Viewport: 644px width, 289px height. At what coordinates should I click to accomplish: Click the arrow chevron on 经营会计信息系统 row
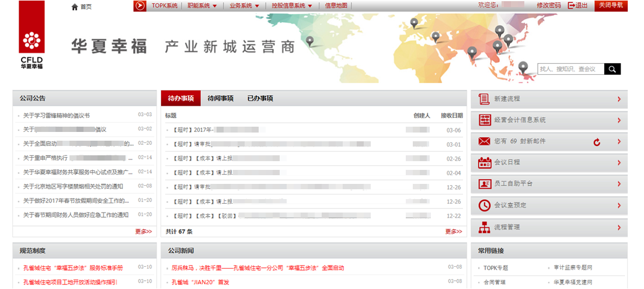pyautogui.click(x=619, y=120)
